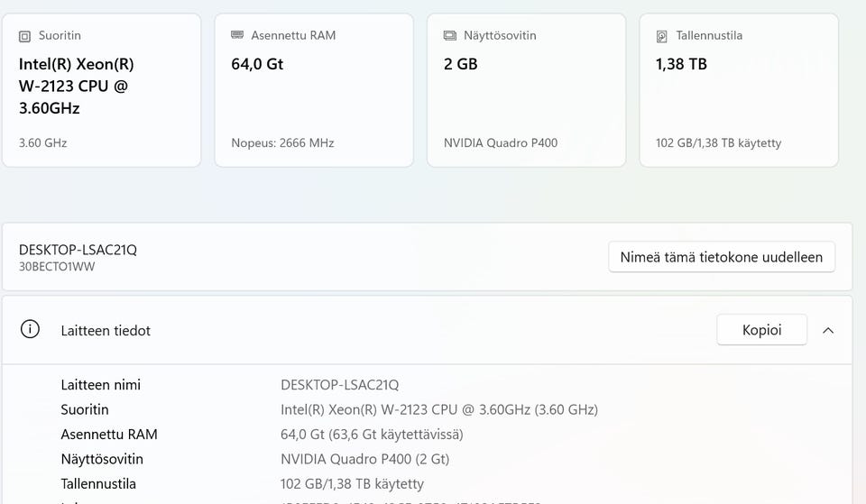Viewport: 866px width, 504px height.
Task: Click the RAM module icon beside Asennettu RAM
Action: pos(237,35)
